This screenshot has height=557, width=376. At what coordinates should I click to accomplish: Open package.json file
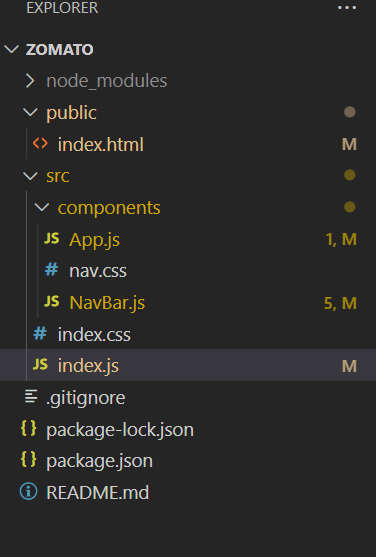point(100,461)
